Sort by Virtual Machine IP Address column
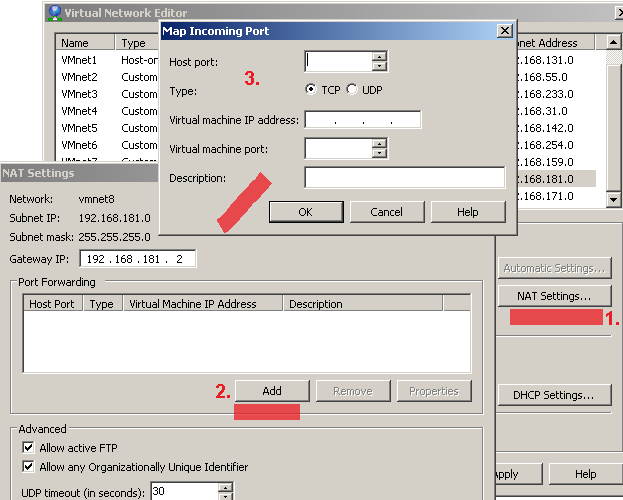Image resolution: width=623 pixels, height=500 pixels. click(x=203, y=304)
